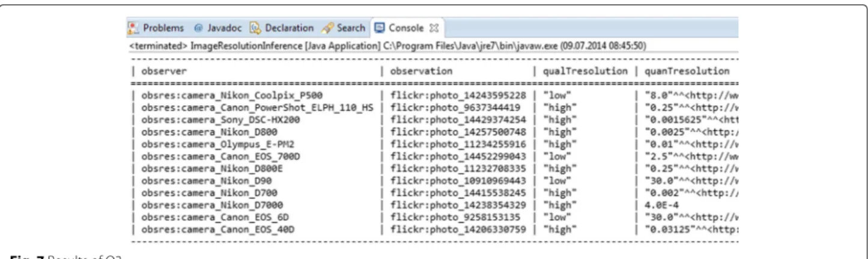Click the qualTresolution column header
The image size is (868, 259).
pyautogui.click(x=584, y=72)
